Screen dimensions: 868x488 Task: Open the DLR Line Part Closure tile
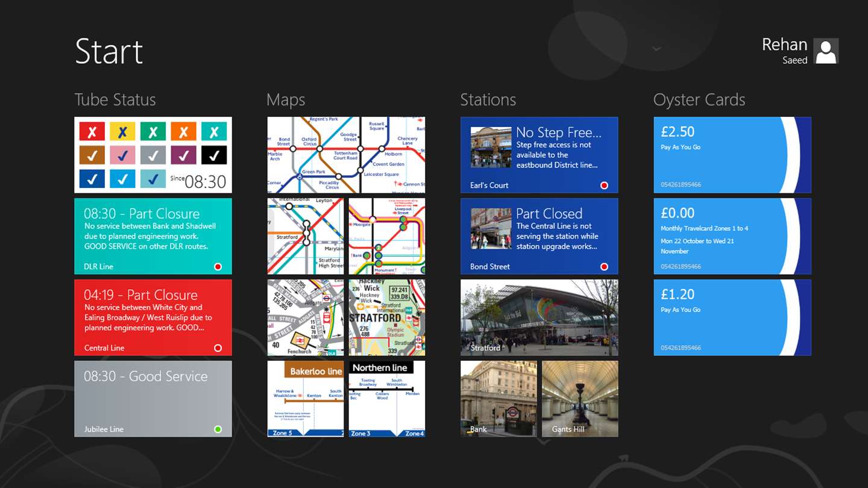pos(153,236)
